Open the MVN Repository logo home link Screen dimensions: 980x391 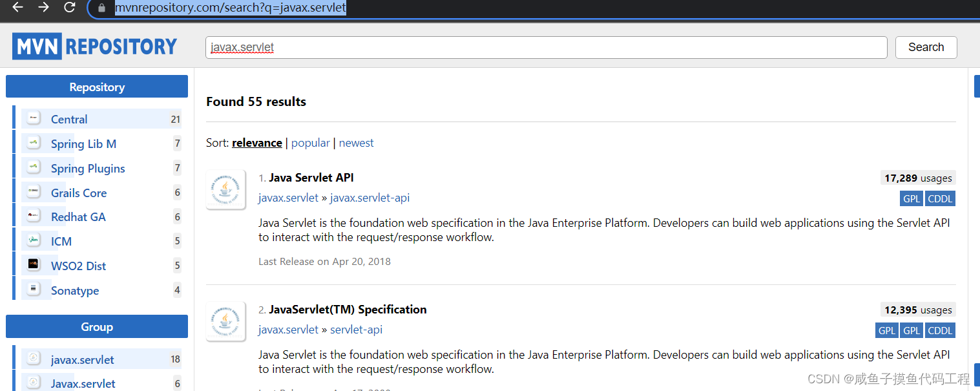click(94, 47)
